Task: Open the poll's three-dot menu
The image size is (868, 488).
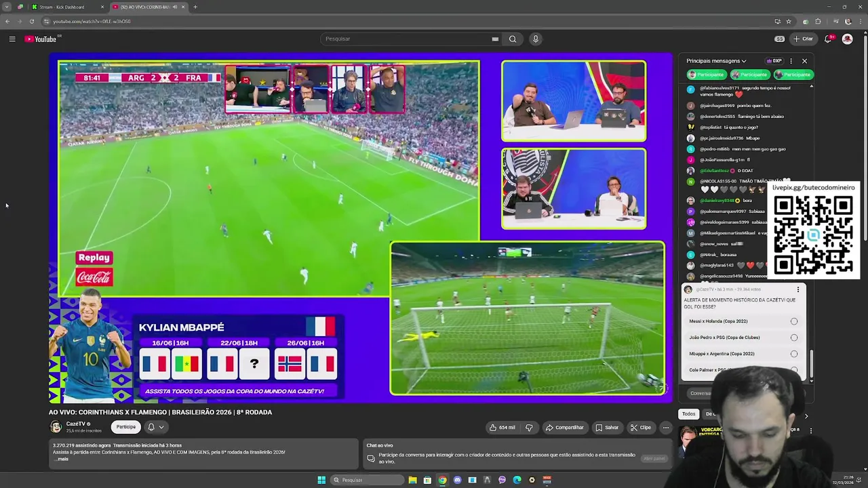Action: click(797, 289)
